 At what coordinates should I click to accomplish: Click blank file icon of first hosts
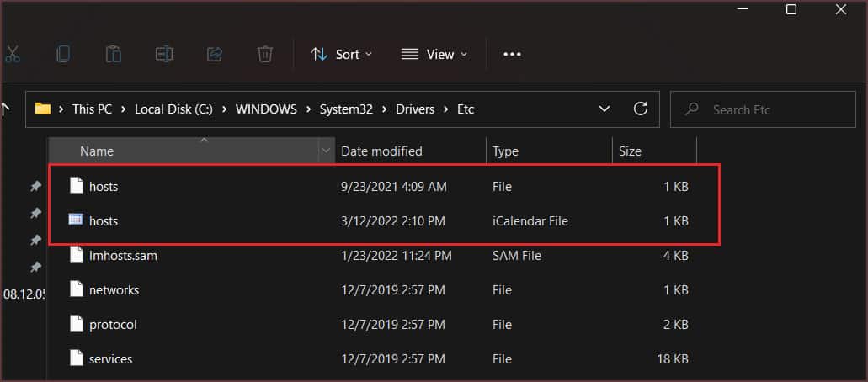(77, 185)
